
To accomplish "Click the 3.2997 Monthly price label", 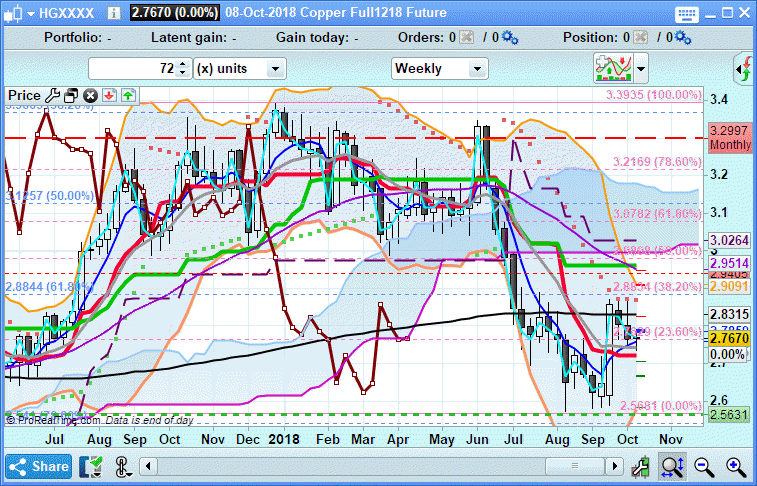I will pos(730,137).
